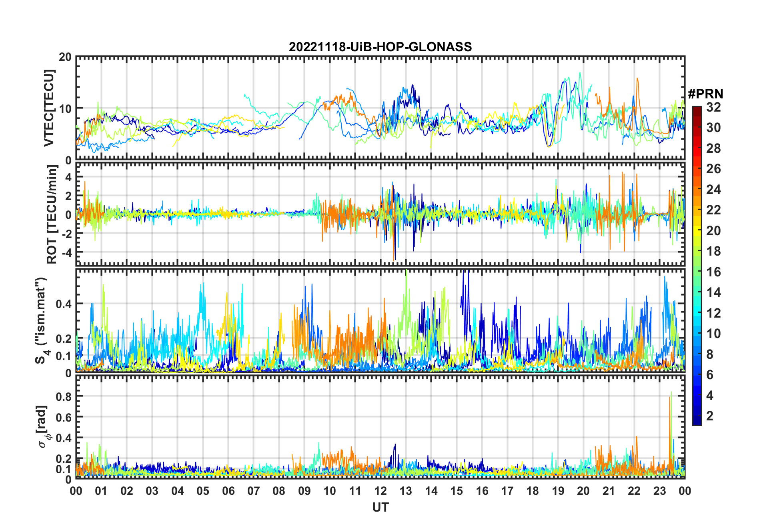The width and height of the screenshot is (761, 532).
Task: Click the orange PRN 24 region of colorbar
Action: [697, 190]
